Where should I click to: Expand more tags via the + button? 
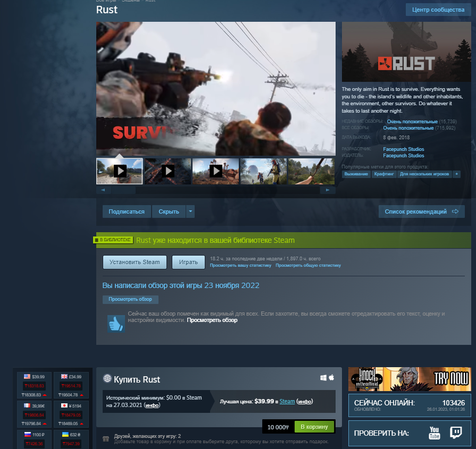click(456, 174)
